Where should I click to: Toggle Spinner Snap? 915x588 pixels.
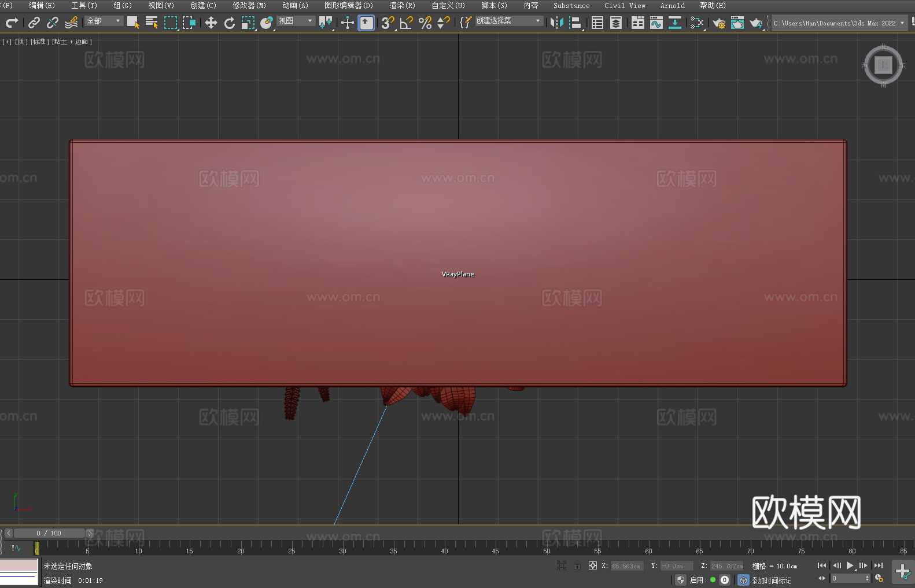[x=444, y=23]
